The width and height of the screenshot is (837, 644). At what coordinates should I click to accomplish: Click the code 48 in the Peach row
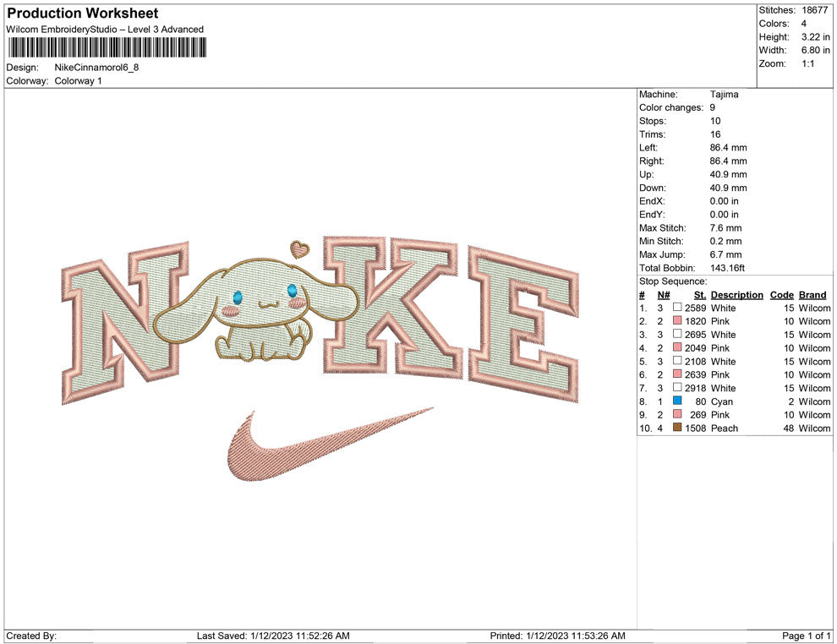[x=789, y=428]
